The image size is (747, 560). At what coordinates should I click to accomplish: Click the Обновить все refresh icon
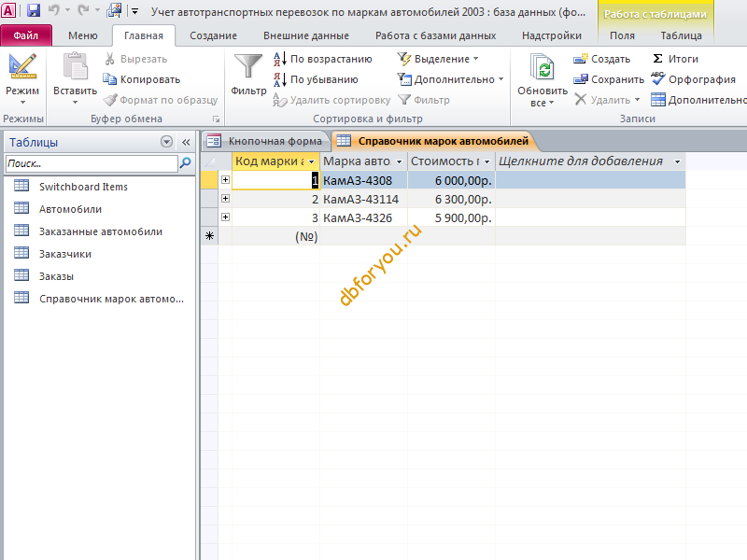[x=543, y=66]
